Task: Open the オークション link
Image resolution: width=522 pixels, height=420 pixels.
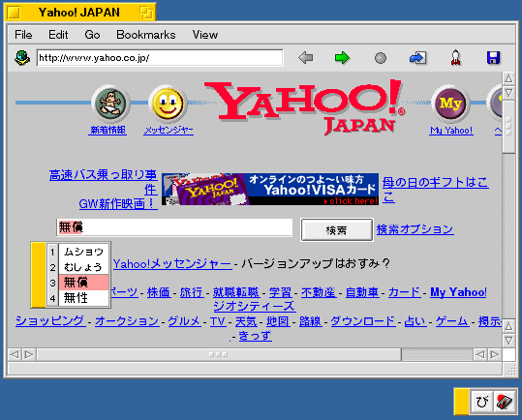Action: click(x=127, y=321)
